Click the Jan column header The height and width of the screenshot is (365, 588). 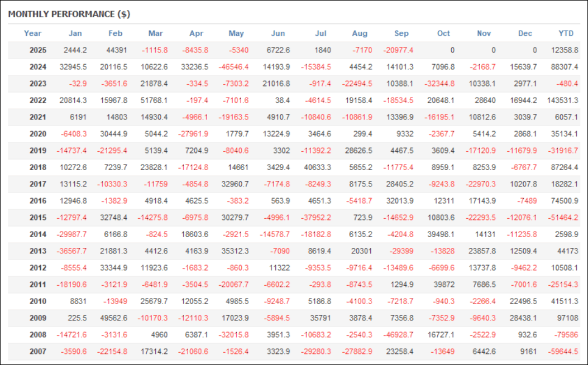(75, 33)
